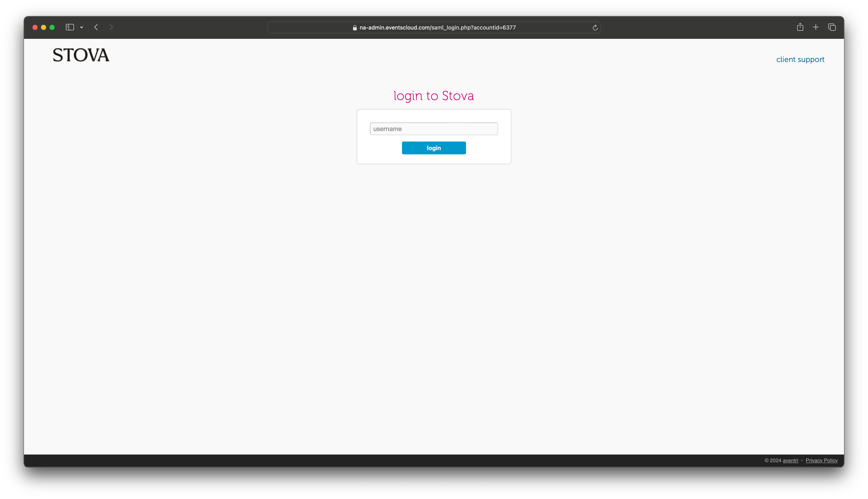Viewport: 868px width, 499px height.
Task: Click the '© 2024' footer text
Action: (773, 460)
